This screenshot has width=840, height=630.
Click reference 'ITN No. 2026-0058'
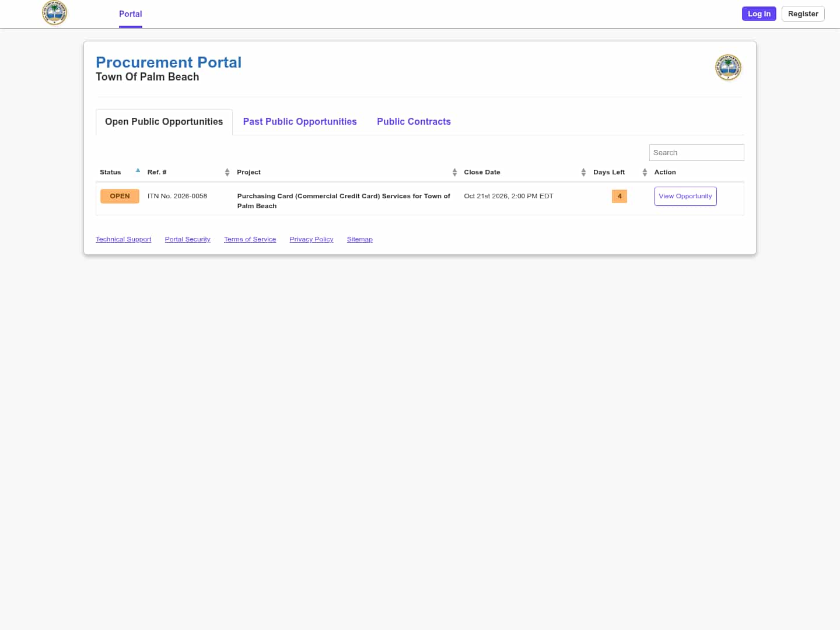(x=177, y=196)
